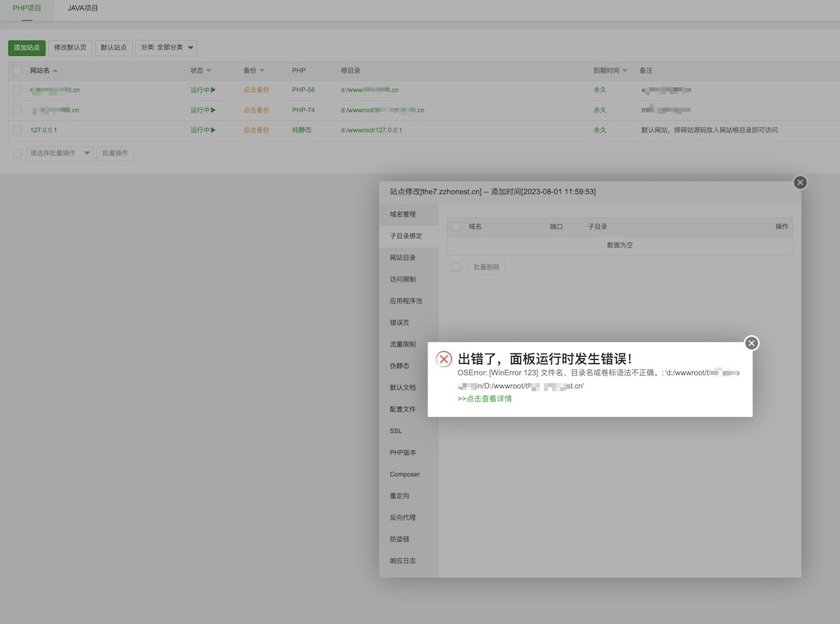Open SSL in dialog sidebar
The width and height of the screenshot is (840, 624).
point(409,431)
